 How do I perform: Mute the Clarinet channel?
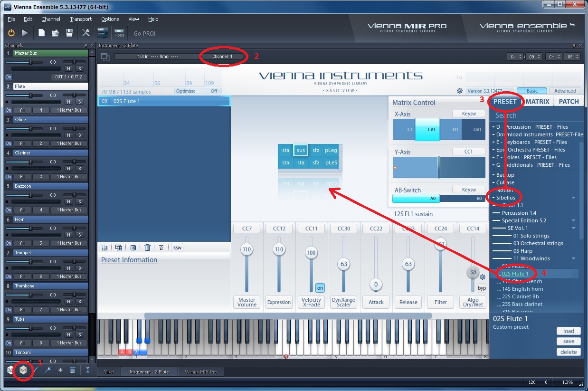[x=68, y=168]
